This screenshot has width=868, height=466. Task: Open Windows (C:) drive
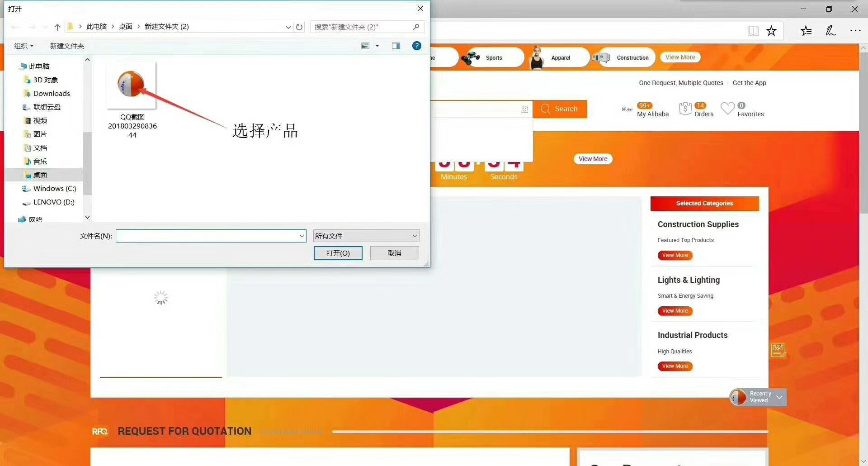coord(50,188)
